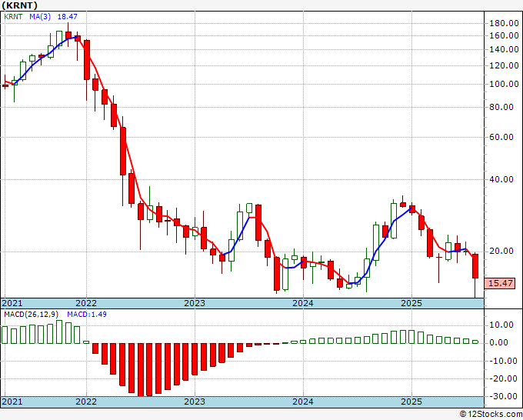The height and width of the screenshot is (420, 523).
Task: Click the deepest red MACD histogram bar
Action: click(x=141, y=369)
